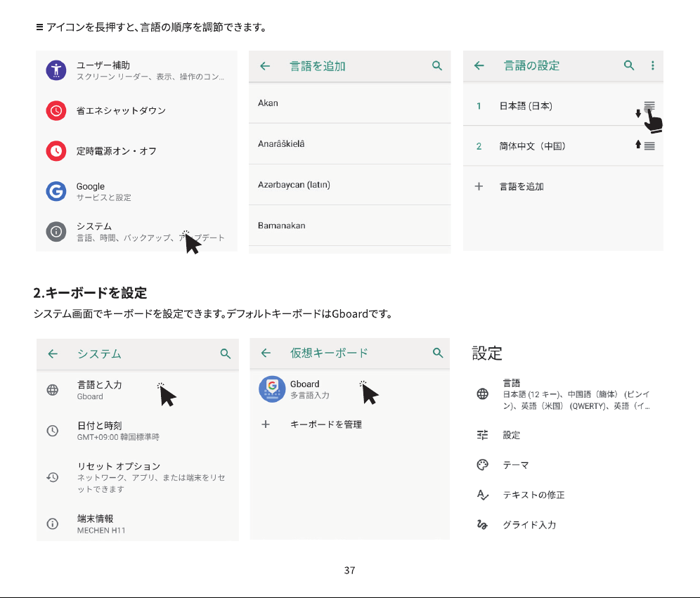Click the Gboard app icon
This screenshot has width=700, height=598.
[272, 389]
